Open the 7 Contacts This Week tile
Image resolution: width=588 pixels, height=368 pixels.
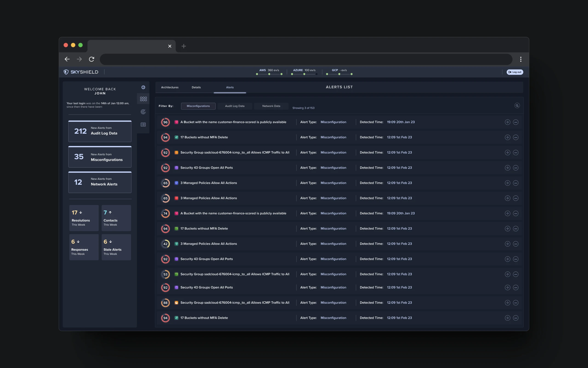pyautogui.click(x=116, y=218)
